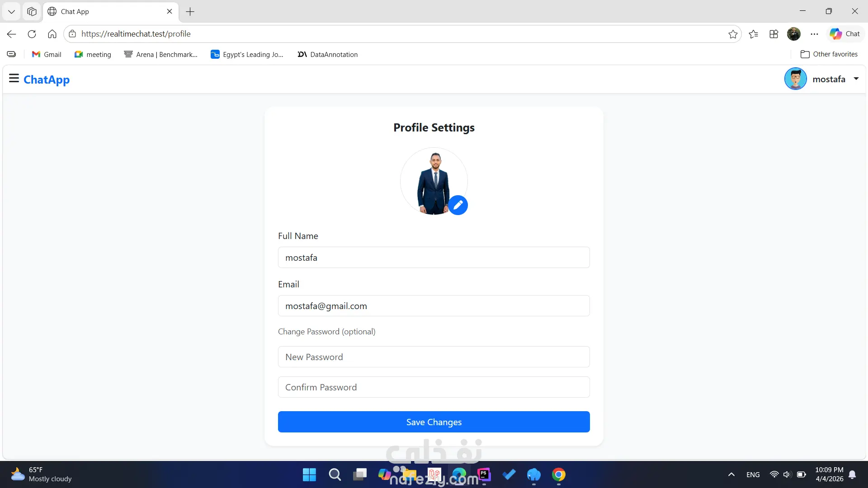Viewport: 868px width, 488px height.
Task: Click the ChatApp logo link
Action: (47, 80)
